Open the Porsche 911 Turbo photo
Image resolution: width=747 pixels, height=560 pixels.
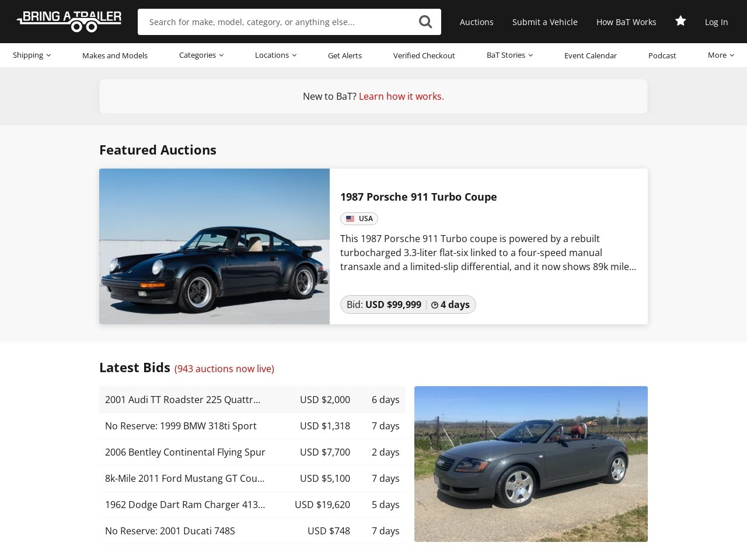(214, 246)
